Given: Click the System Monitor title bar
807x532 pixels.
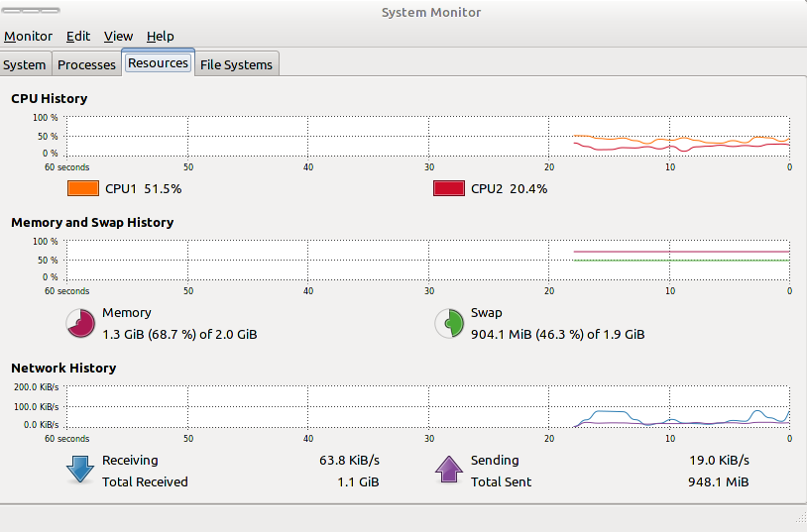Looking at the screenshot, I should (x=431, y=12).
